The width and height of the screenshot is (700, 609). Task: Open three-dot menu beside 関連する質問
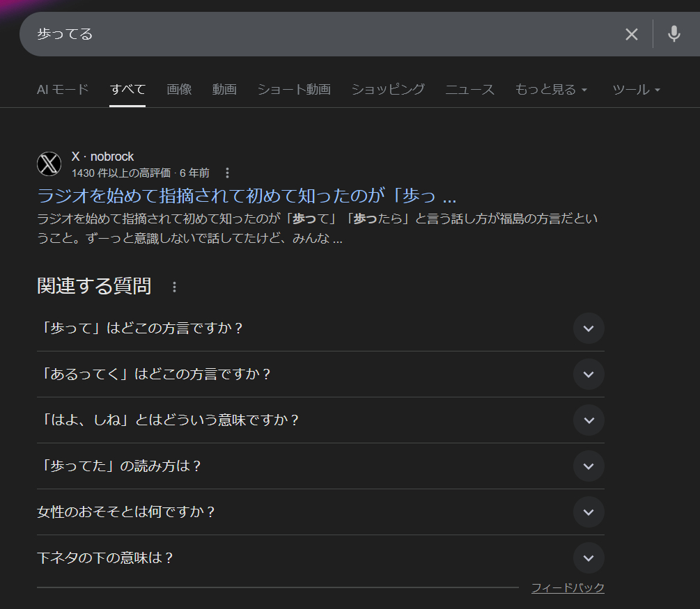point(175,287)
